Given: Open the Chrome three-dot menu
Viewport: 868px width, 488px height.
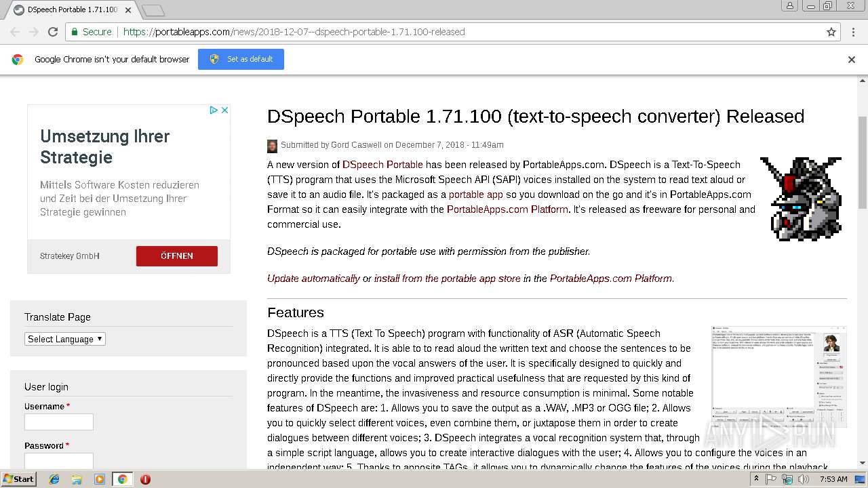Looking at the screenshot, I should (853, 32).
